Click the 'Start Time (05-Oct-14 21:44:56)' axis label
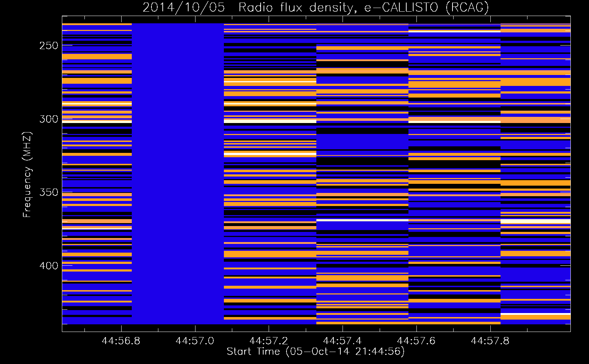This screenshot has height=364, width=589. pos(316,352)
